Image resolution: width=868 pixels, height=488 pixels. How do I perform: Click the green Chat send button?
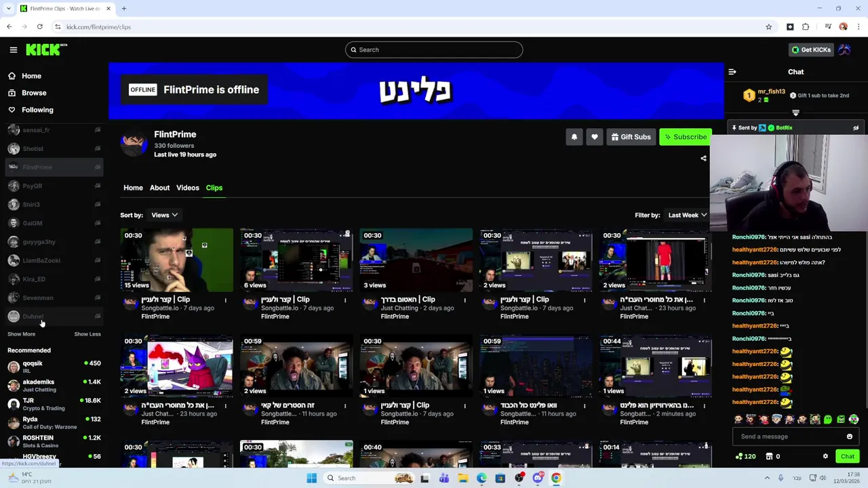(x=848, y=456)
